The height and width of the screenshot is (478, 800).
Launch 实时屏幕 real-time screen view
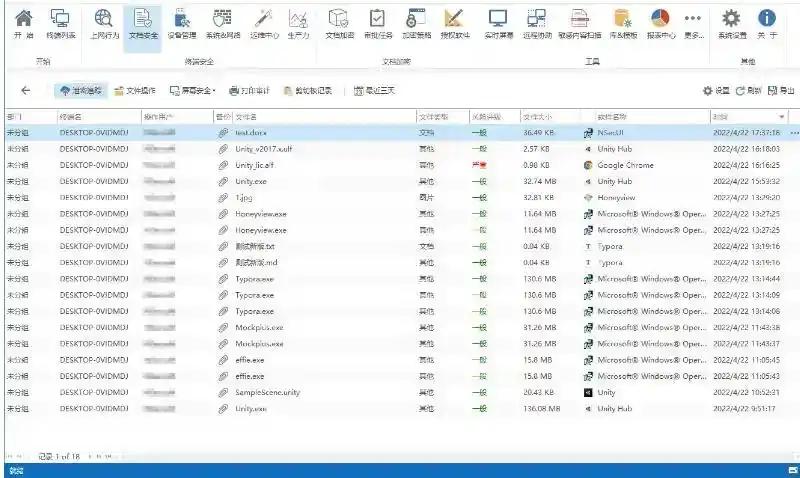(x=498, y=23)
